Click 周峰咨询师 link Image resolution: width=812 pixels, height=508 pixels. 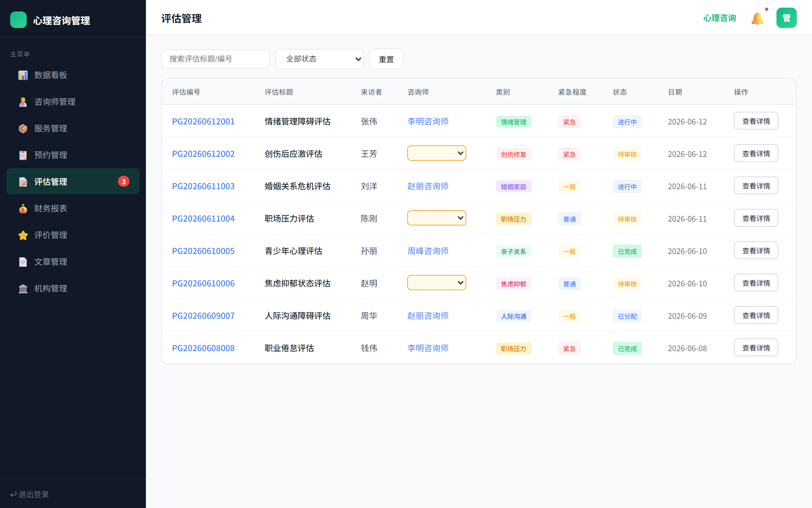428,251
